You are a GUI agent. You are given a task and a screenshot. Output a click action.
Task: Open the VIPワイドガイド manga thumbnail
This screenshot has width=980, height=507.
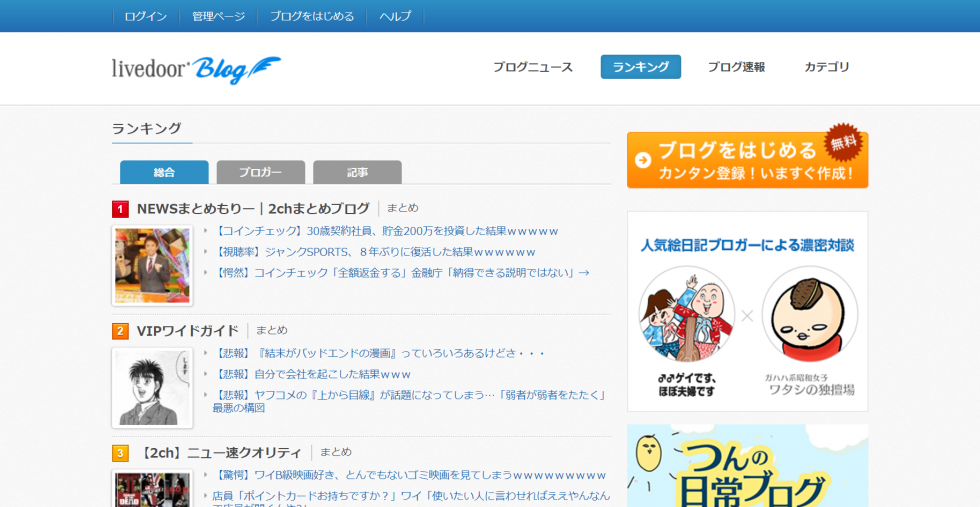152,388
